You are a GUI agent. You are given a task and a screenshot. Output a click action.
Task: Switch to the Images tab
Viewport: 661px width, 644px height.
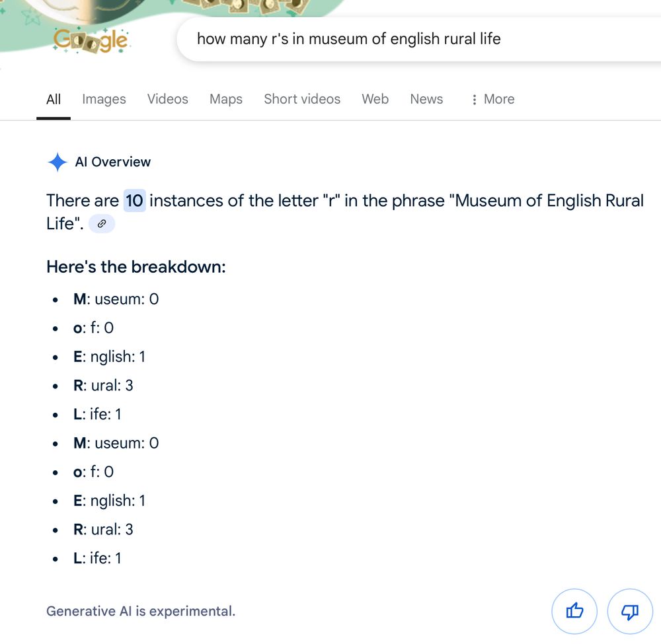tap(104, 99)
